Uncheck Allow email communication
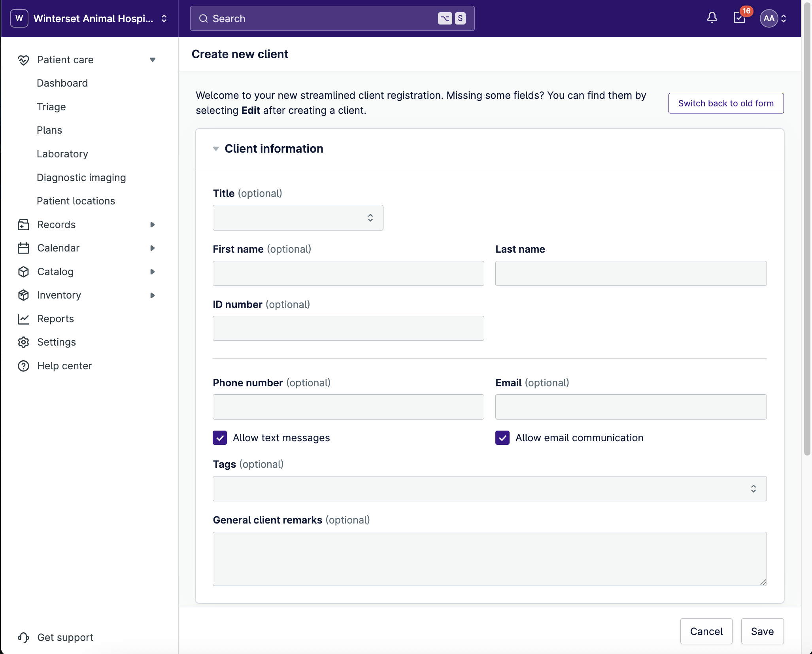812x654 pixels. pos(502,438)
